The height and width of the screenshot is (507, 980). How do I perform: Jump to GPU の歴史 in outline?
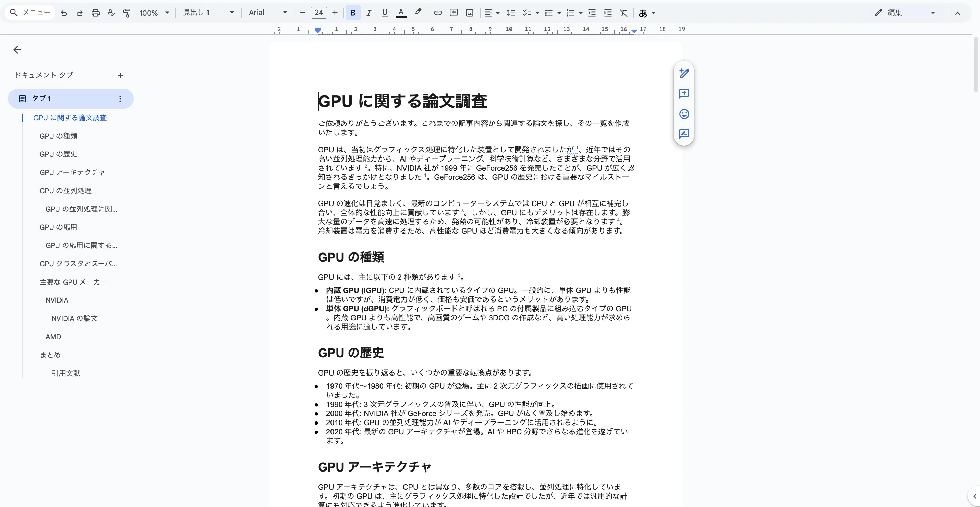(x=58, y=154)
